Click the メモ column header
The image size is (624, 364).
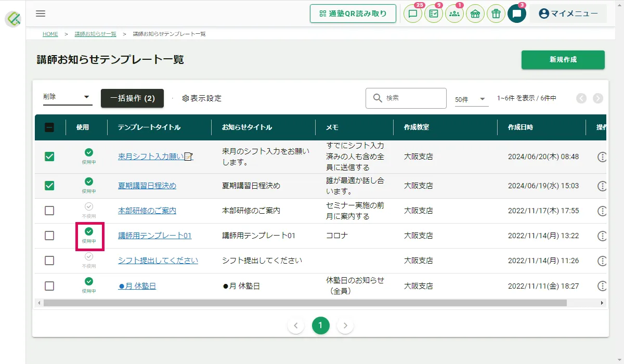(x=332, y=127)
